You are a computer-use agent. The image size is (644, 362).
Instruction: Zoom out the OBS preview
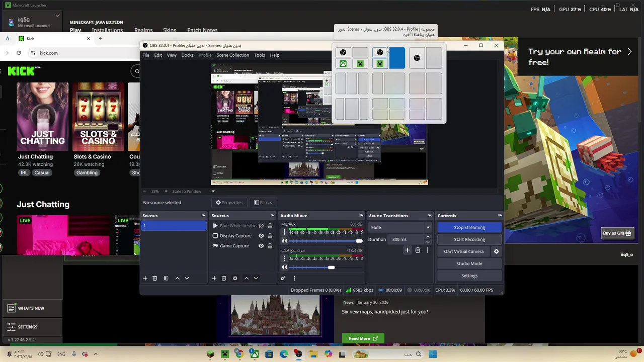[x=144, y=191]
